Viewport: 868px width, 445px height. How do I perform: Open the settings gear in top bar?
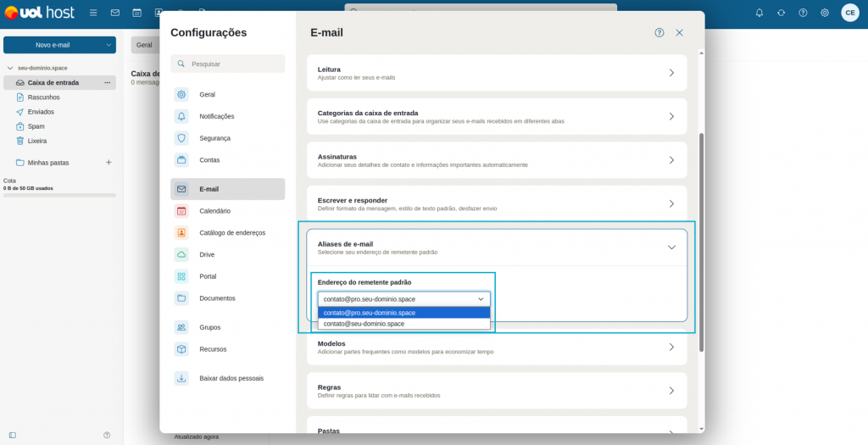click(x=825, y=12)
